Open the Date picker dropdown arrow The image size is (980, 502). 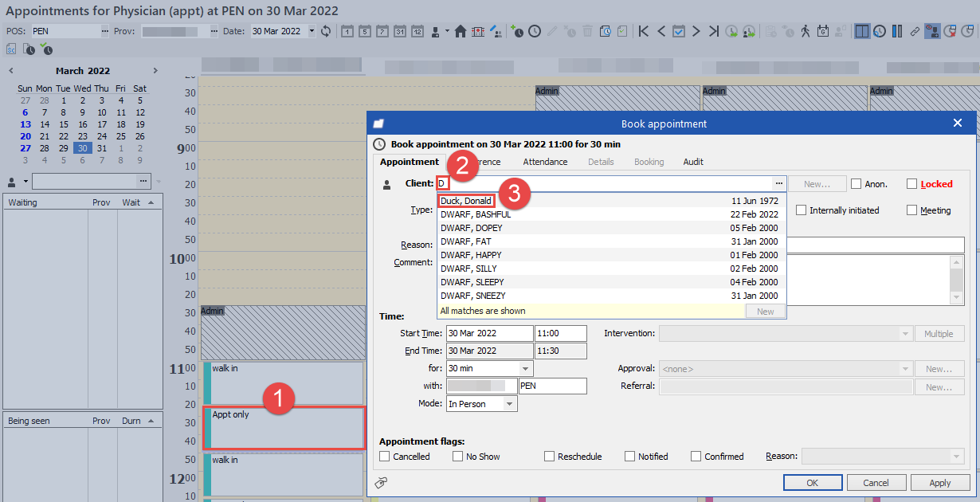pyautogui.click(x=311, y=31)
